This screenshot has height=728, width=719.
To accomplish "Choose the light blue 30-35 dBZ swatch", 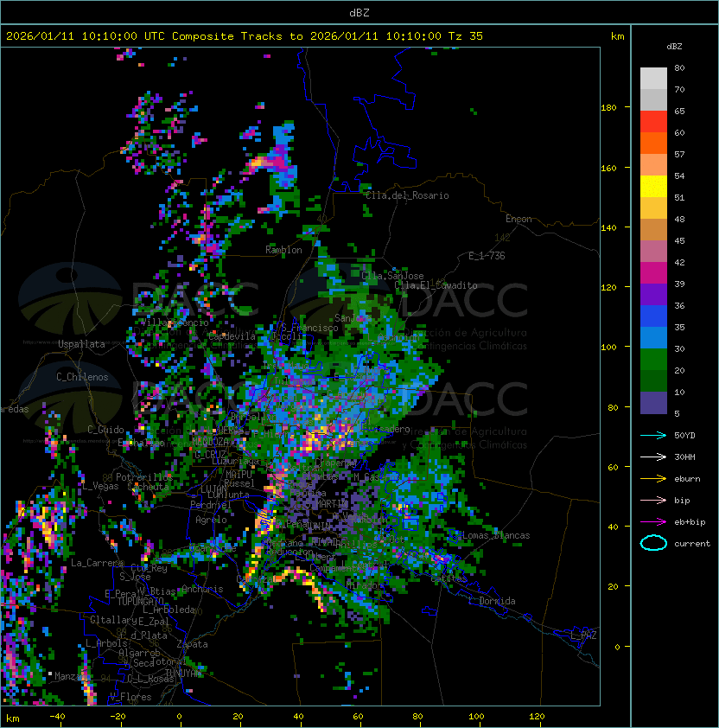I will coord(653,338).
